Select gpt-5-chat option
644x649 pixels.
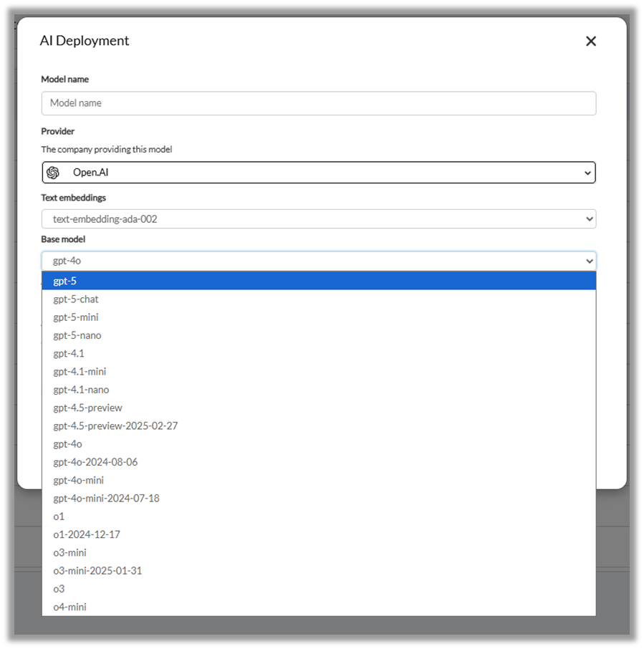[x=319, y=299]
